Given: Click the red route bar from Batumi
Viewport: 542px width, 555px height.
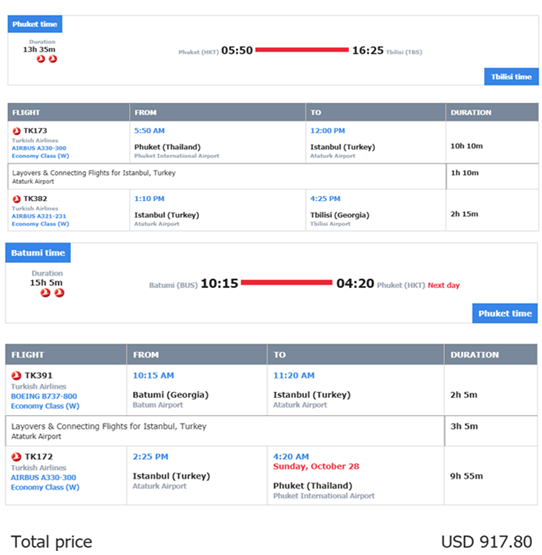Looking at the screenshot, I should 287,282.
